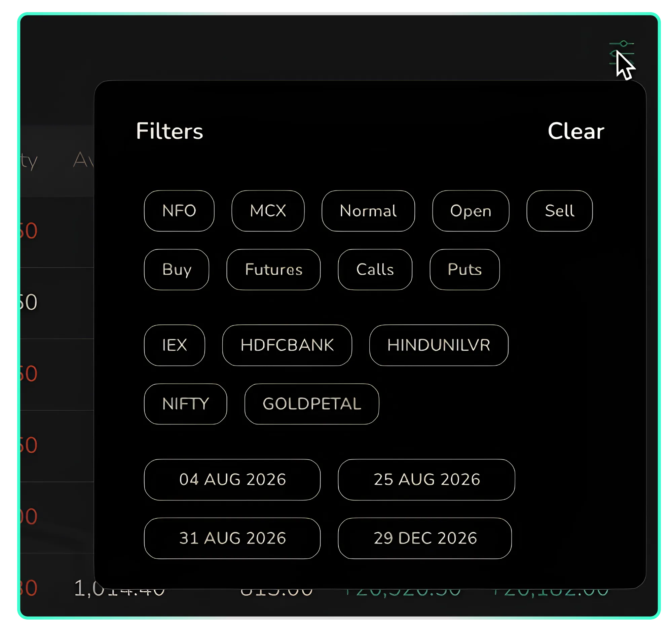Filter by Sell positions

(x=559, y=211)
